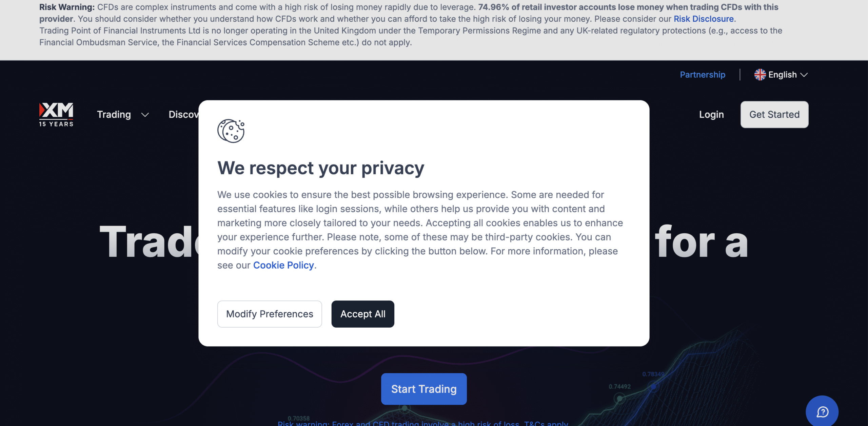Screen dimensions: 868x426
Task: Click the 'We respect your privacy' heading
Action: 321,168
